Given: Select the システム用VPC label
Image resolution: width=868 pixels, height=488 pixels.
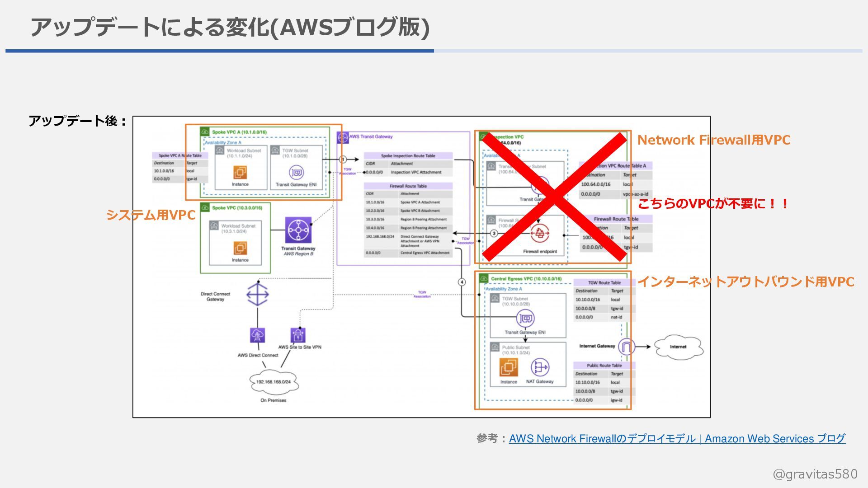Looking at the screenshot, I should (x=151, y=215).
